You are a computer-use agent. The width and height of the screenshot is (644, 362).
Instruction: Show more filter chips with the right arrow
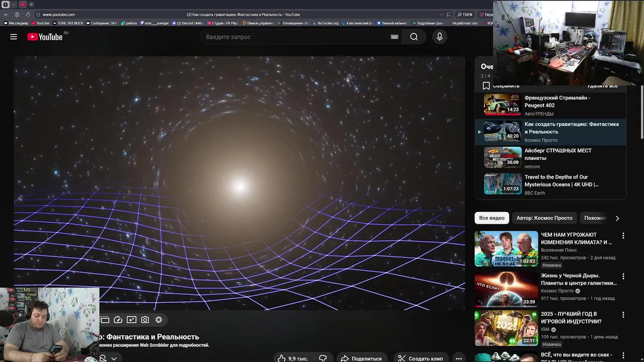tap(617, 218)
